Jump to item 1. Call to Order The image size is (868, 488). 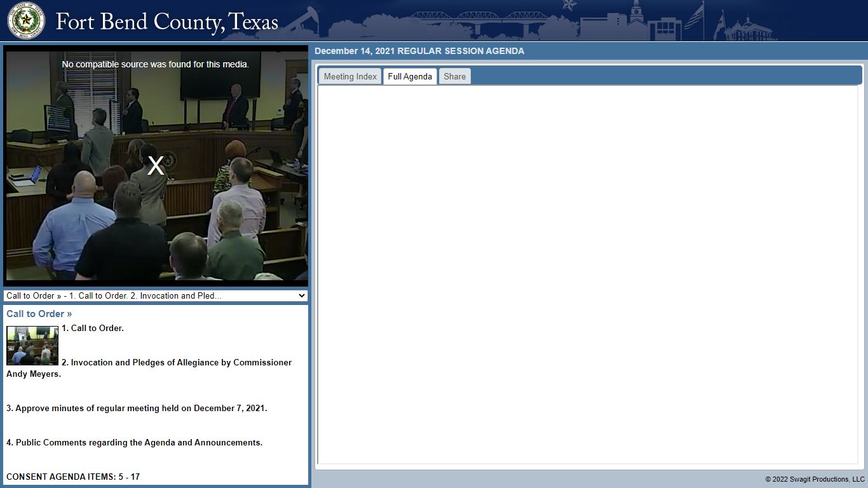click(x=93, y=329)
